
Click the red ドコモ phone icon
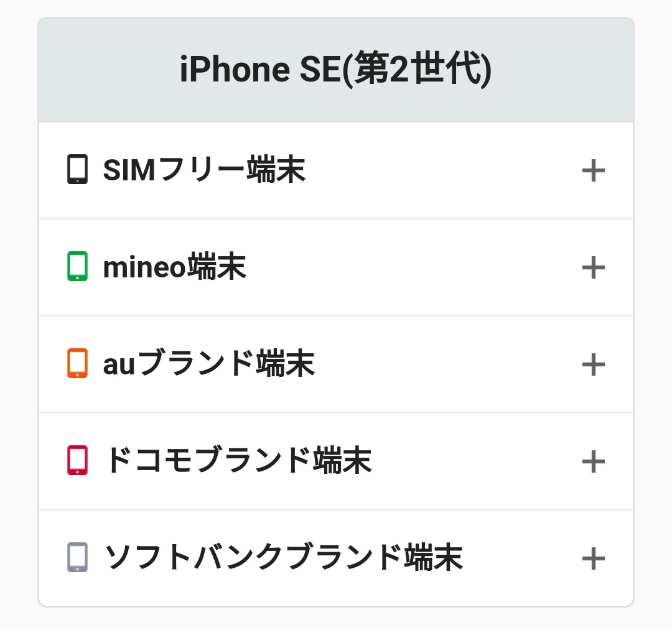pos(77,460)
